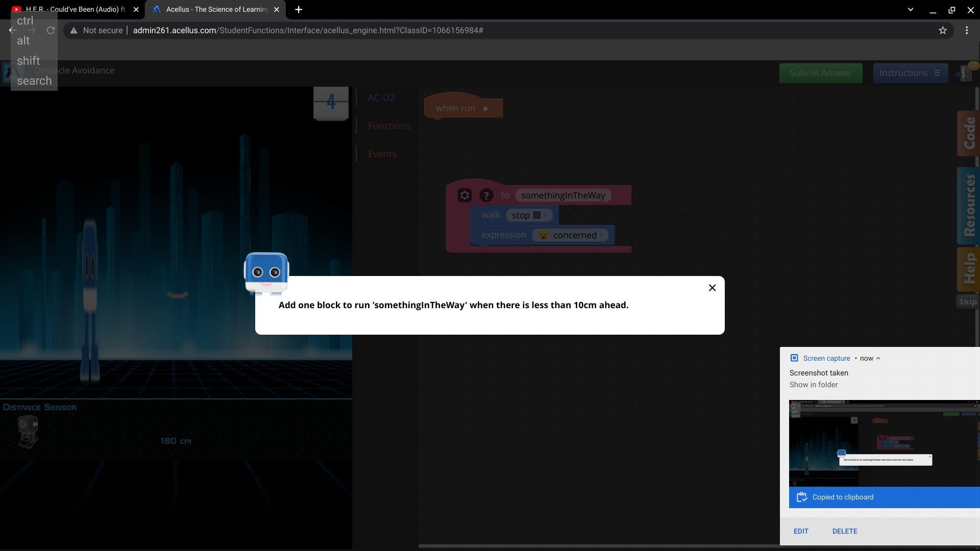Close the instruction popup dialog

712,288
